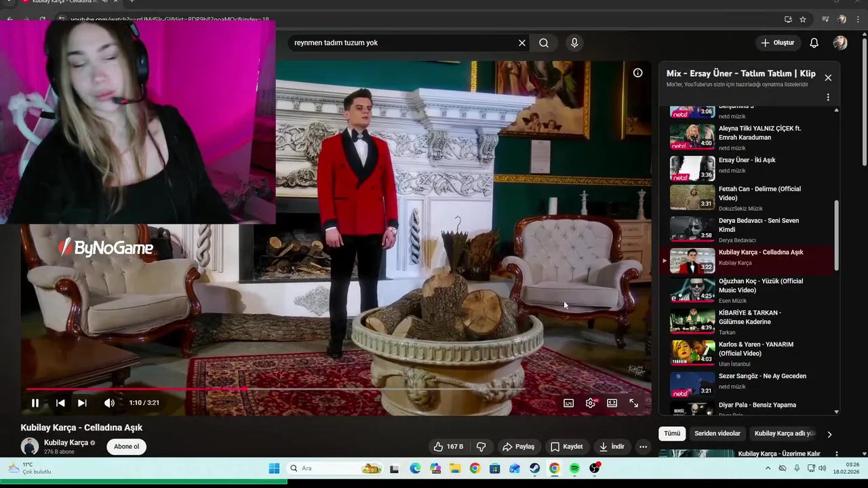This screenshot has width=868, height=488.
Task: Play Aleyna Tilki YALNIZ ÇİÇEK from playlist
Action: 746,136
